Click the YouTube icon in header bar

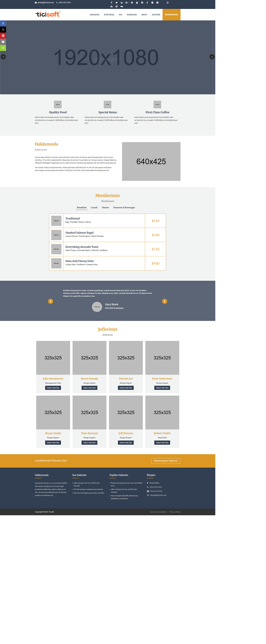click(137, 2)
